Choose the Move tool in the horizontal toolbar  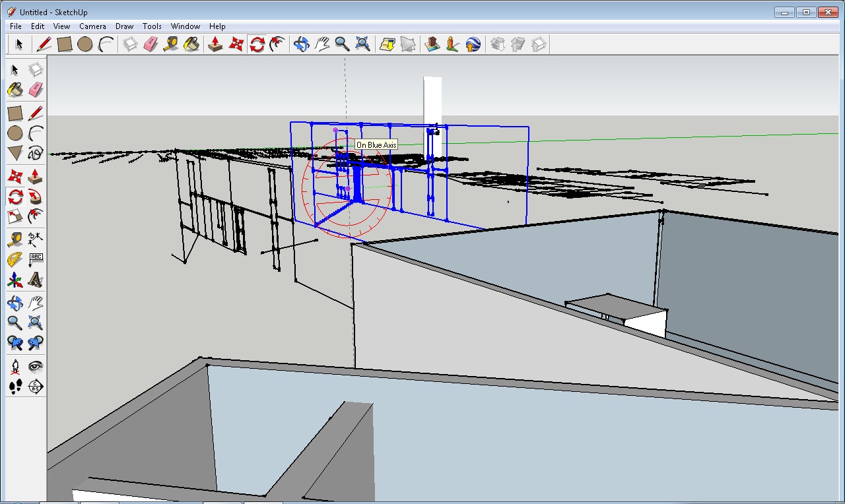(236, 44)
